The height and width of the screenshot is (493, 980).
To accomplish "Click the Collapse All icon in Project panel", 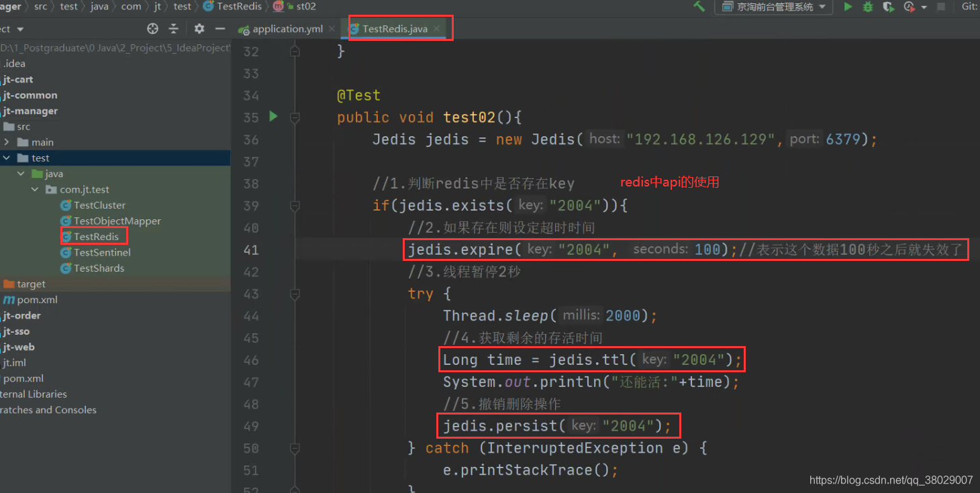I will pyautogui.click(x=174, y=29).
